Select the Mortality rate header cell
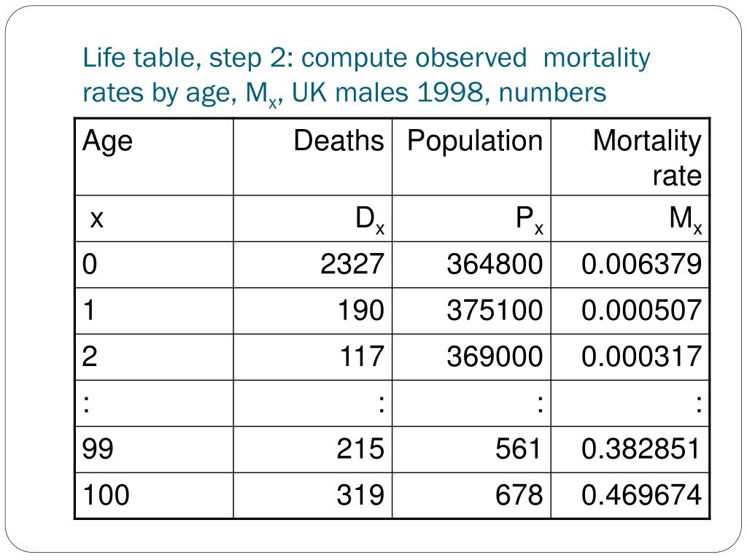Image resolution: width=747 pixels, height=560 pixels. [x=630, y=157]
